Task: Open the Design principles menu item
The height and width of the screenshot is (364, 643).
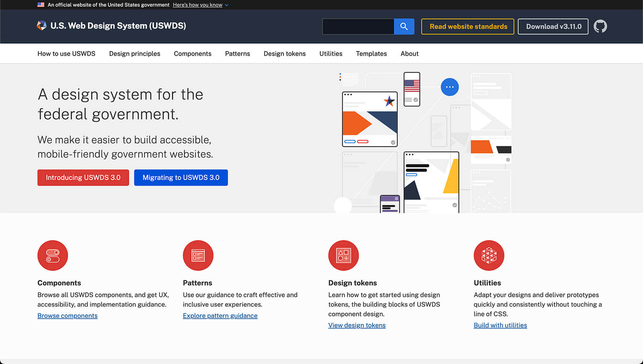Action: 135,54
